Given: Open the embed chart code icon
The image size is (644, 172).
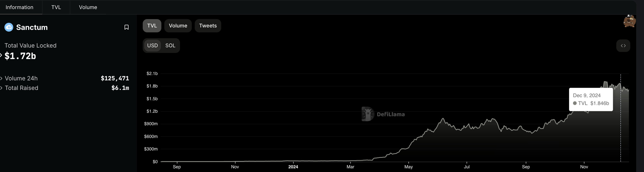Looking at the screenshot, I should pyautogui.click(x=623, y=46).
